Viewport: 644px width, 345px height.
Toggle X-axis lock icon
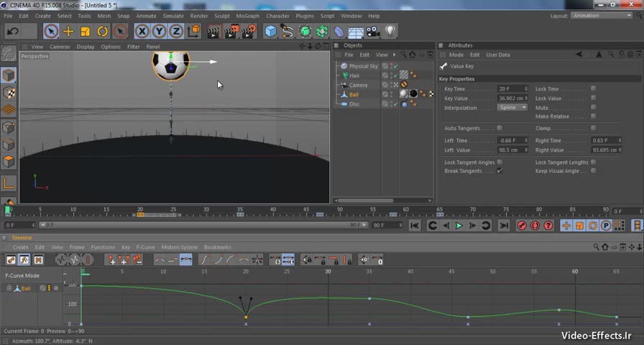pos(142,31)
